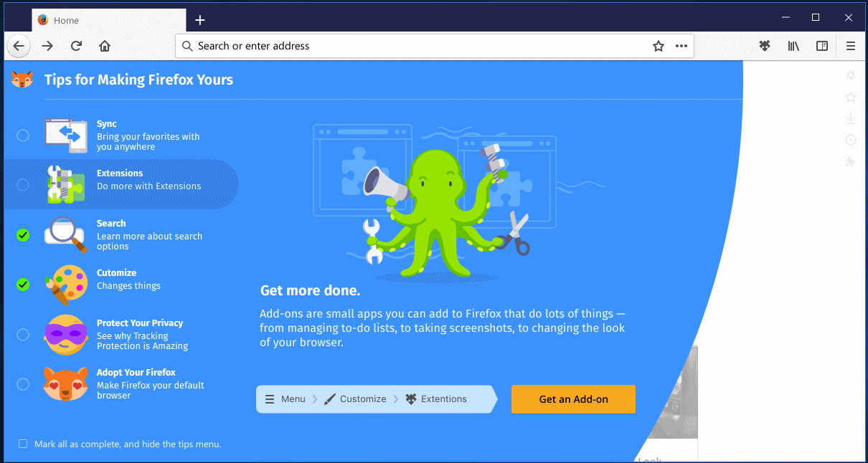Mark the Sync tip circle as done
This screenshot has width=868, height=463.
pos(23,135)
